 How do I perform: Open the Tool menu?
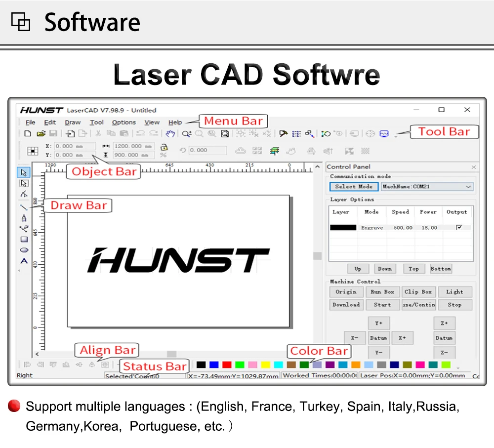click(x=96, y=122)
